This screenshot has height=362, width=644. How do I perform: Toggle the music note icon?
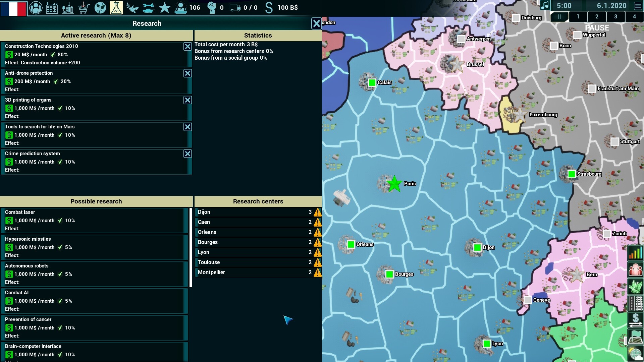tap(545, 5)
